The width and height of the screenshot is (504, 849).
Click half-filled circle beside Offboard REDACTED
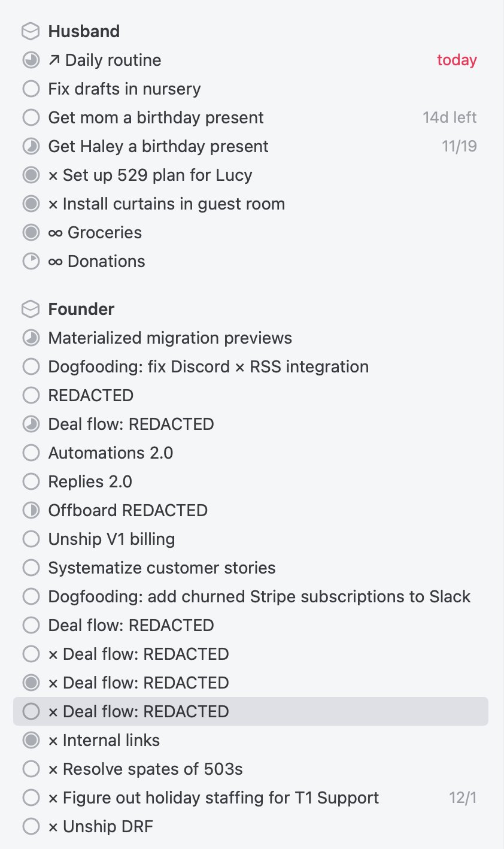[x=31, y=510]
